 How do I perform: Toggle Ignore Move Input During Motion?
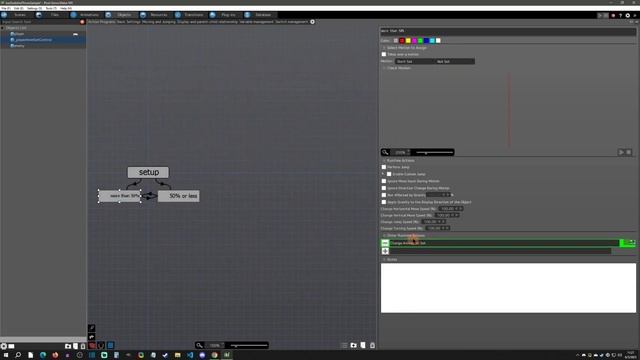pyautogui.click(x=384, y=181)
